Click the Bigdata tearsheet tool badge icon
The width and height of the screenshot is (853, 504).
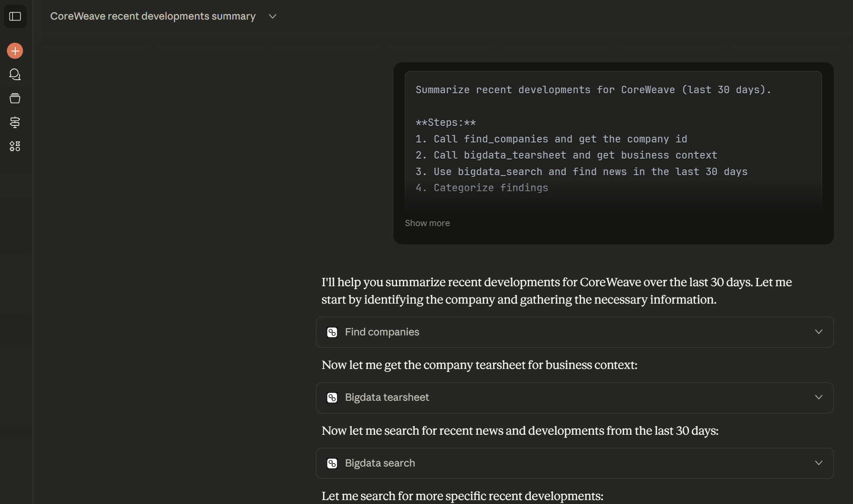[332, 398]
